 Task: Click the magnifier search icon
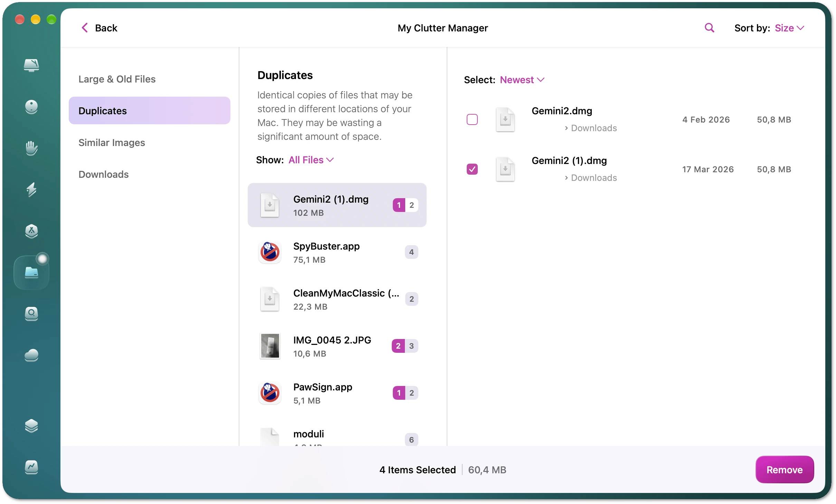coord(709,28)
